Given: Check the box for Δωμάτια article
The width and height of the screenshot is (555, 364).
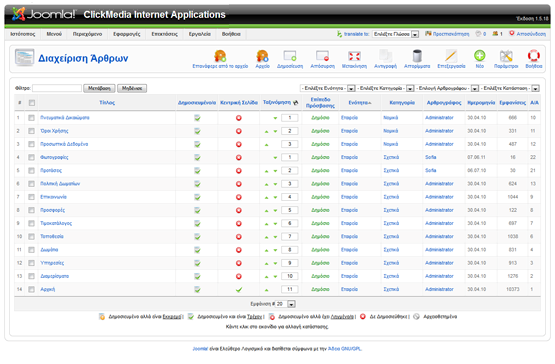Looking at the screenshot, I should (32, 250).
